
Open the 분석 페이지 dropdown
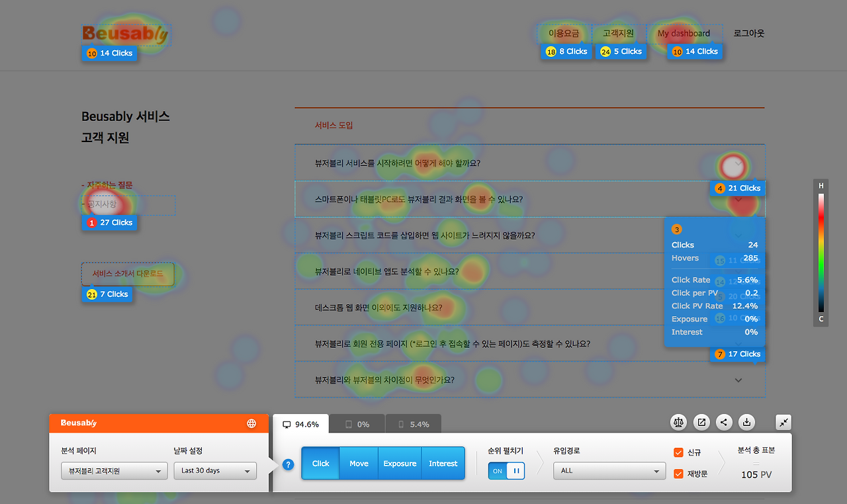[x=114, y=471]
